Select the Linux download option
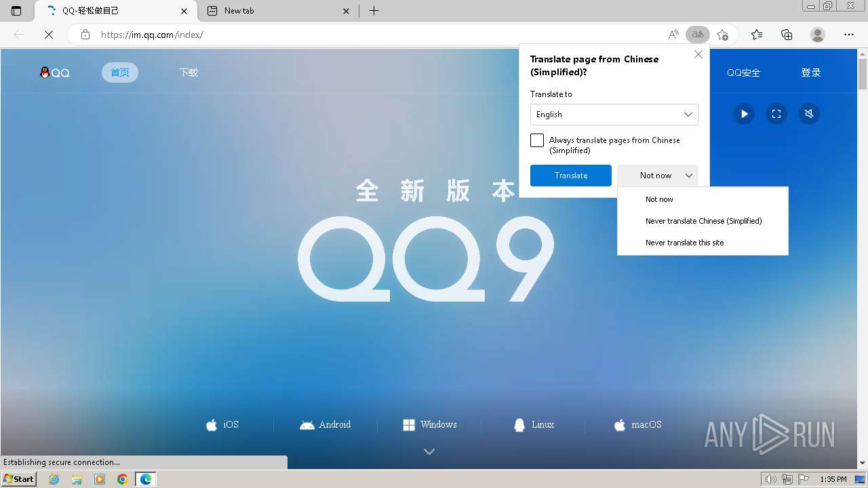The height and width of the screenshot is (488, 868). coord(534,425)
